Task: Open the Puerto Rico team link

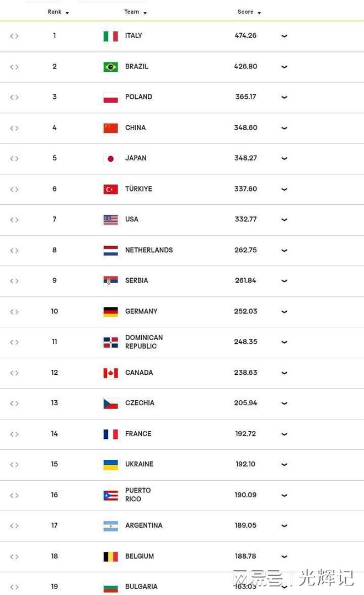Action: tap(137, 495)
